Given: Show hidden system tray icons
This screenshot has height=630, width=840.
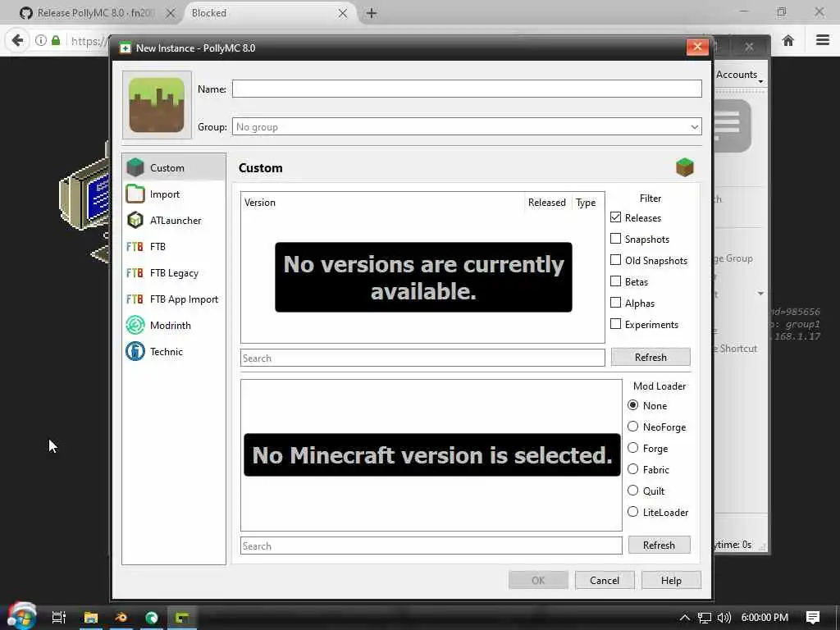Looking at the screenshot, I should coord(685,617).
